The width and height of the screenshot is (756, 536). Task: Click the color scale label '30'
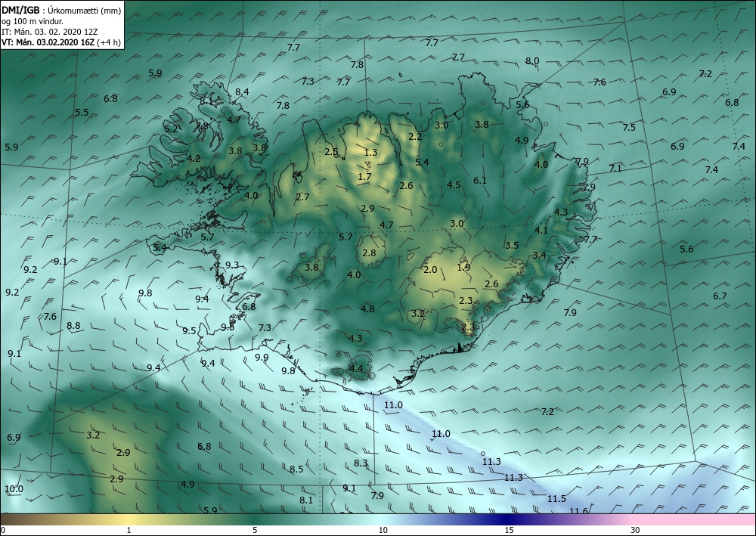pos(635,530)
